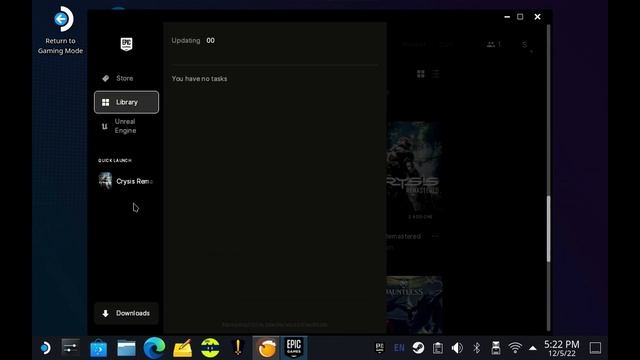Open the account profile S avatar

coord(524,44)
